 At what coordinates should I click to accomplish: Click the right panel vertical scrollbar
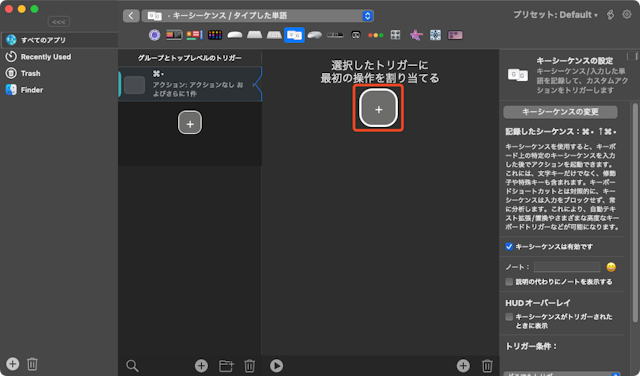click(635, 212)
